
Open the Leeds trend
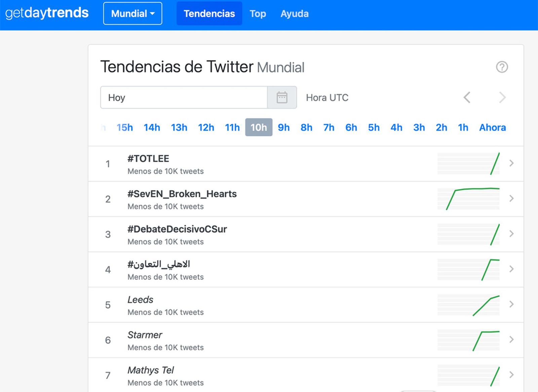[140, 300]
